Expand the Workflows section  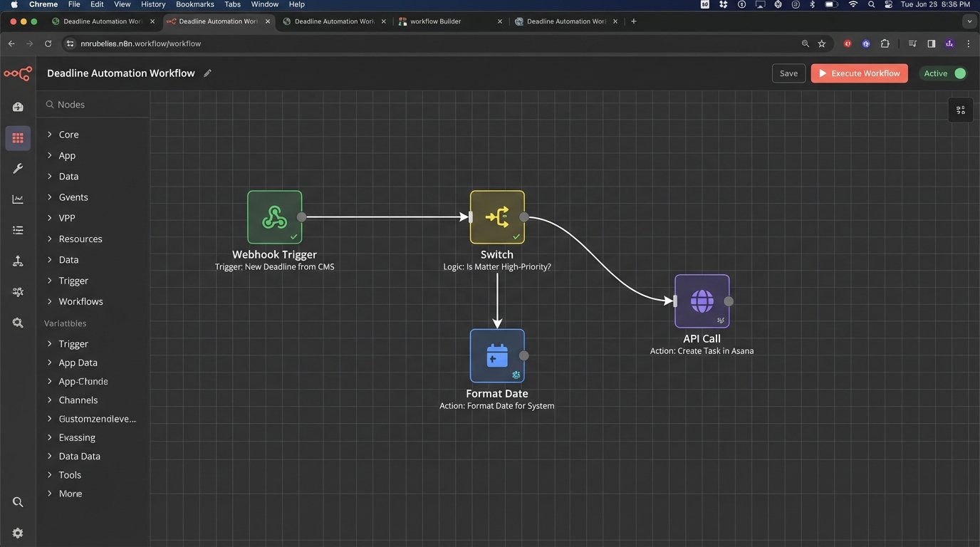[80, 301]
